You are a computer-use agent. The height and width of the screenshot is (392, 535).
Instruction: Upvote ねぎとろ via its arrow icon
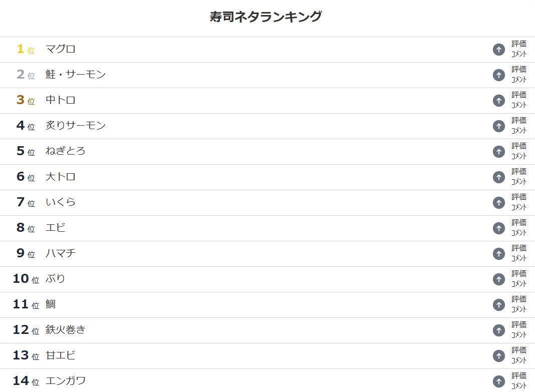(x=498, y=152)
